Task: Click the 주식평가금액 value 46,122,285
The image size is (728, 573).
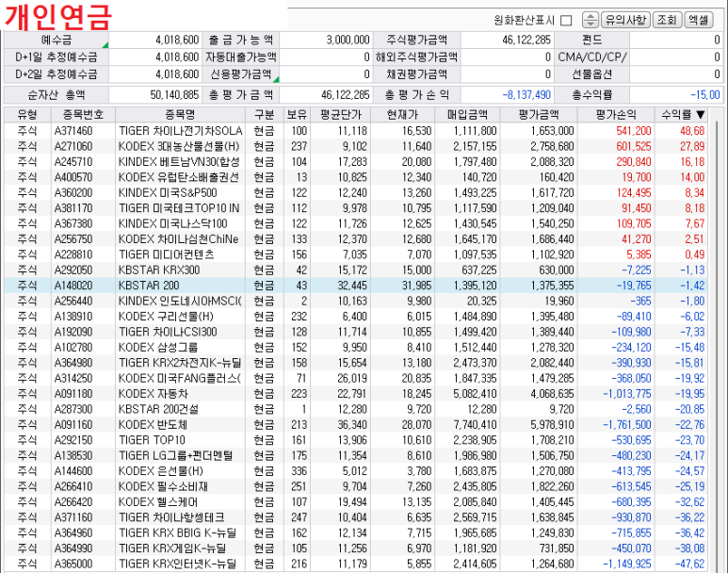Action: point(526,40)
